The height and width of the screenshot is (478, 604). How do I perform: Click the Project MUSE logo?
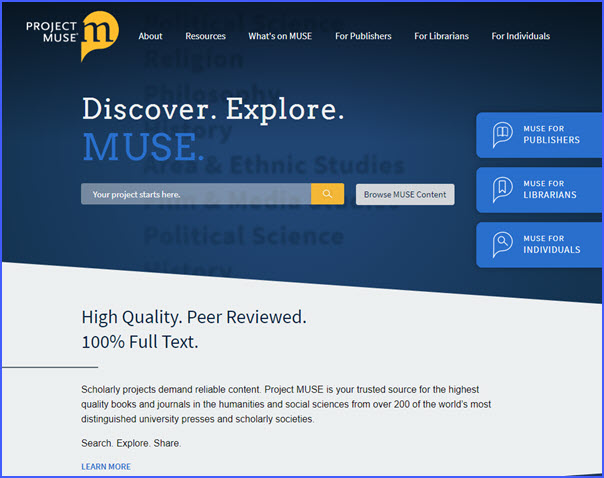pyautogui.click(x=72, y=36)
